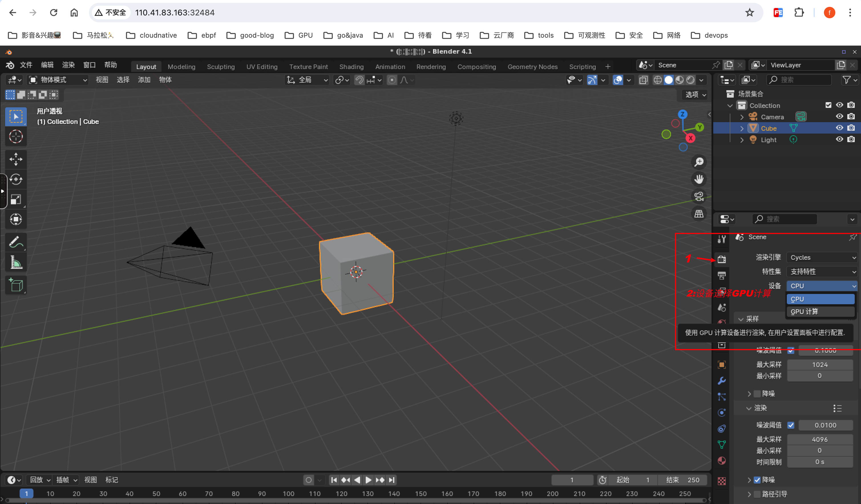Expand the Light item in outliner
This screenshot has width=861, height=504.
[x=741, y=140]
